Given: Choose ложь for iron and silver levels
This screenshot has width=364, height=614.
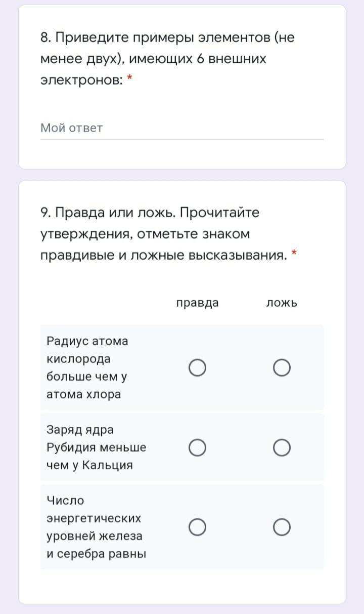Looking at the screenshot, I should click(282, 527).
